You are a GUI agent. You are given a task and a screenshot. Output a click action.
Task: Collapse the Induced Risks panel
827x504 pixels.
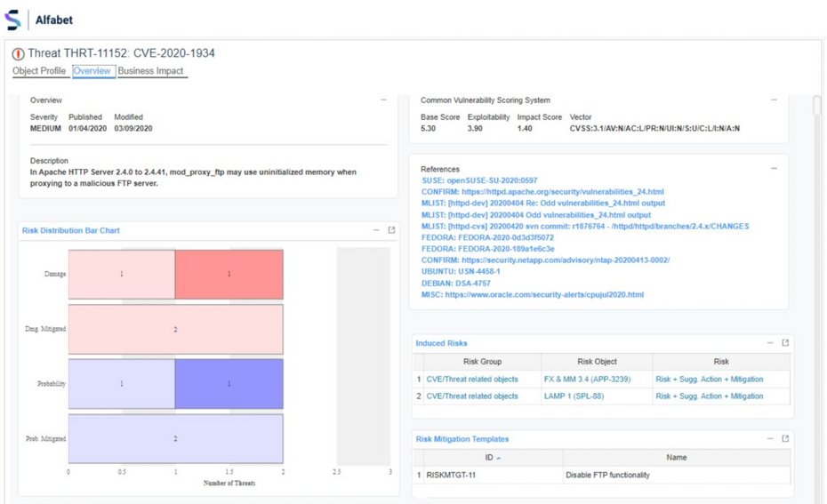point(770,343)
